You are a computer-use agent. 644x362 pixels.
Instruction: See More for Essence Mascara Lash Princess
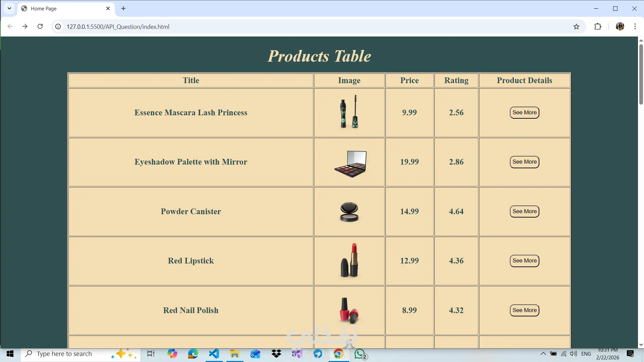[x=524, y=113]
